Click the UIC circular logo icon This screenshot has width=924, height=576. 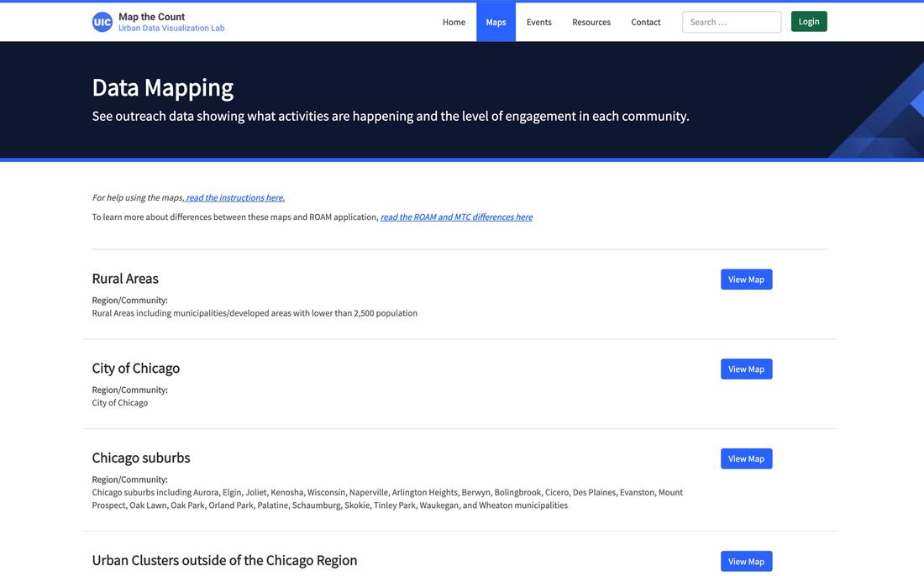(x=102, y=23)
